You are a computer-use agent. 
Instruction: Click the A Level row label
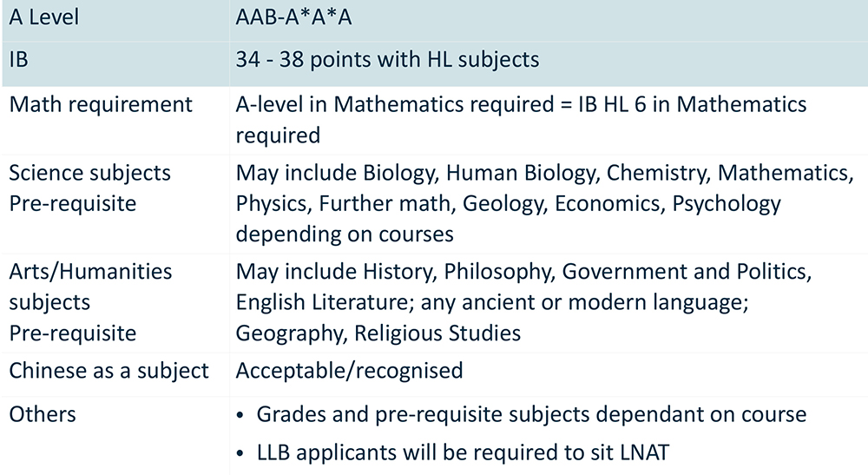(x=43, y=17)
